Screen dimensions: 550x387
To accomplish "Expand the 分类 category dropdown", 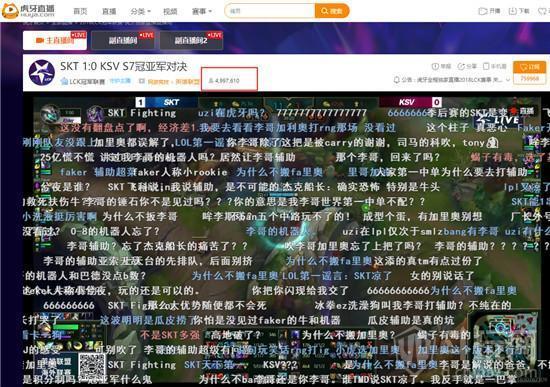I will pos(140,11).
